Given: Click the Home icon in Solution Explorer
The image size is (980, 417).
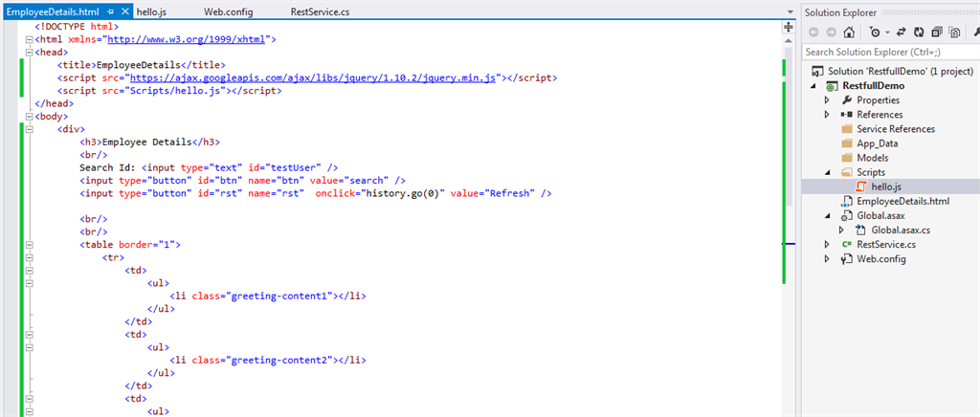Looking at the screenshot, I should click(848, 33).
